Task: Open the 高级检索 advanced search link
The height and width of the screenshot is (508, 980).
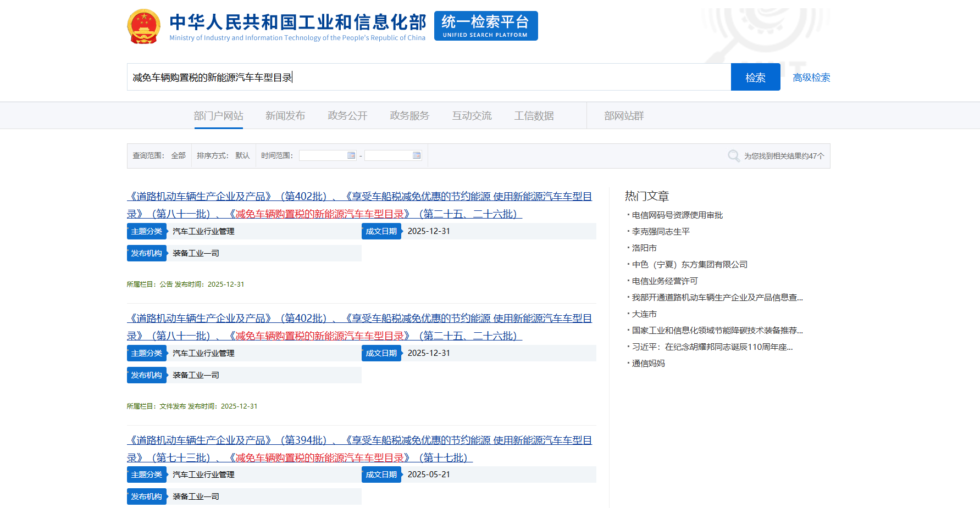Action: tap(811, 77)
